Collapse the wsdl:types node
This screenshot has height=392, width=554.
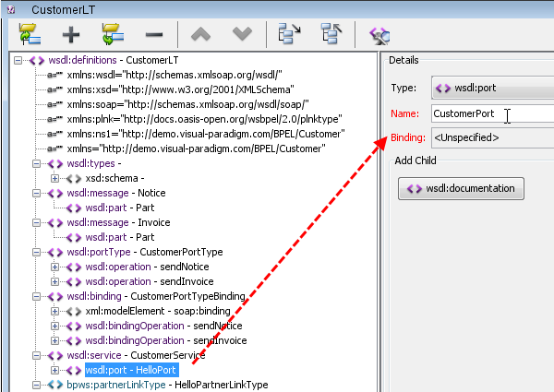click(36, 163)
